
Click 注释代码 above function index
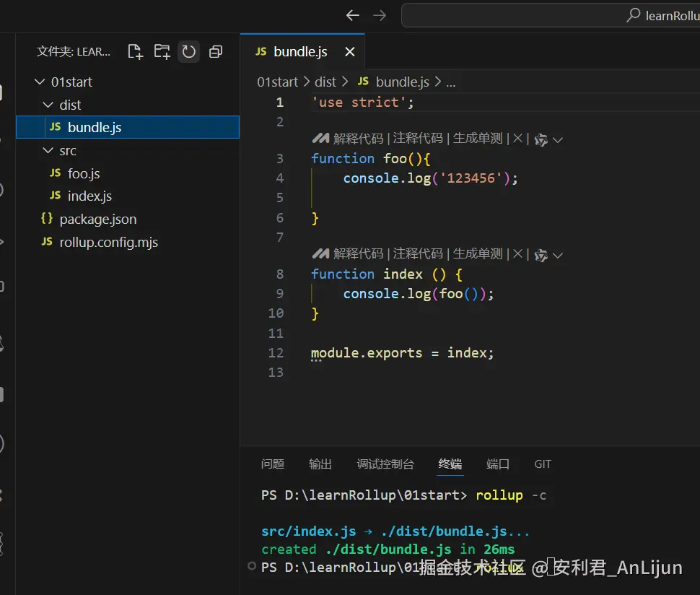(418, 253)
